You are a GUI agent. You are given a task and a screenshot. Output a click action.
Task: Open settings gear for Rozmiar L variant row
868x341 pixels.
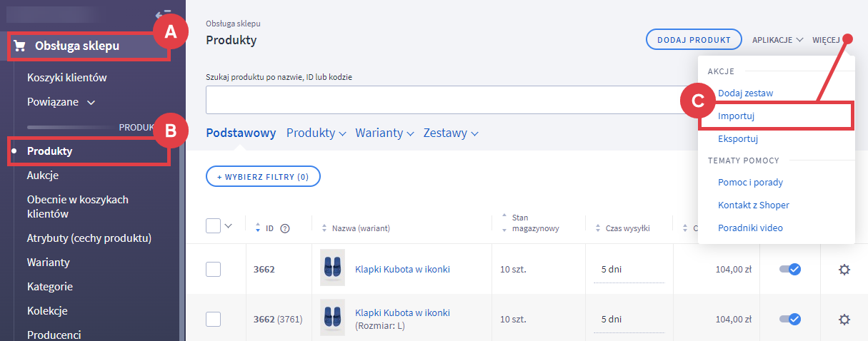[x=844, y=319]
